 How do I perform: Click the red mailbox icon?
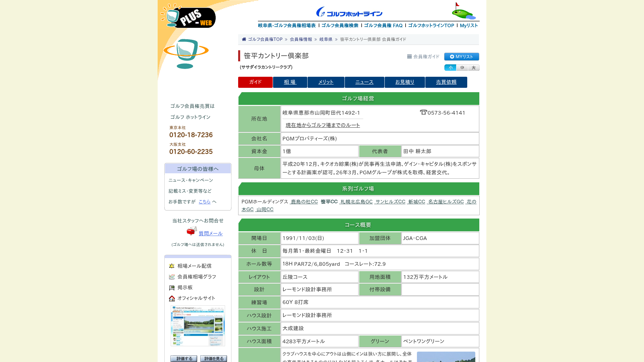point(192,231)
